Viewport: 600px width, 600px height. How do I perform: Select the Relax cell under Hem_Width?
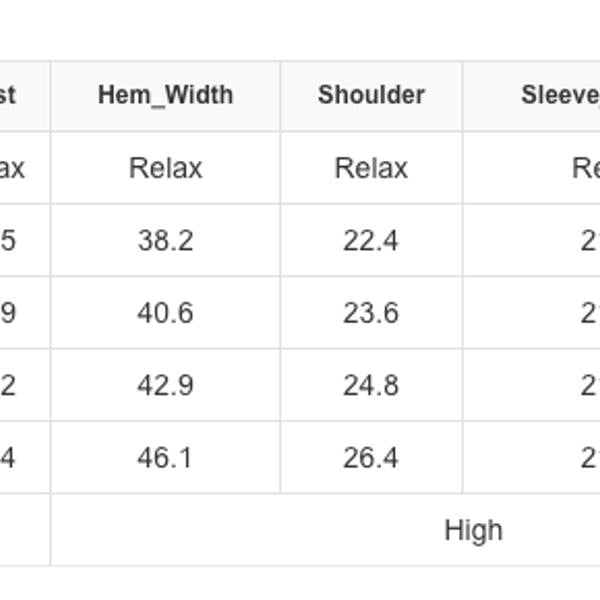point(165,168)
